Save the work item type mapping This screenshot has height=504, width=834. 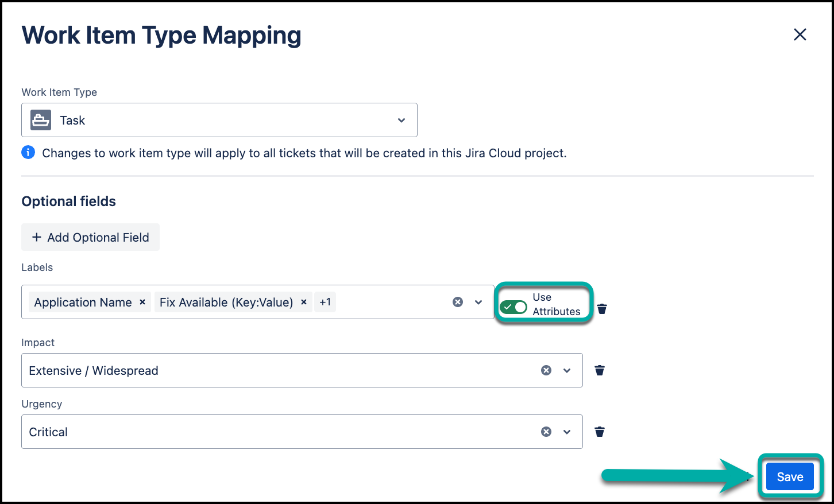790,476
